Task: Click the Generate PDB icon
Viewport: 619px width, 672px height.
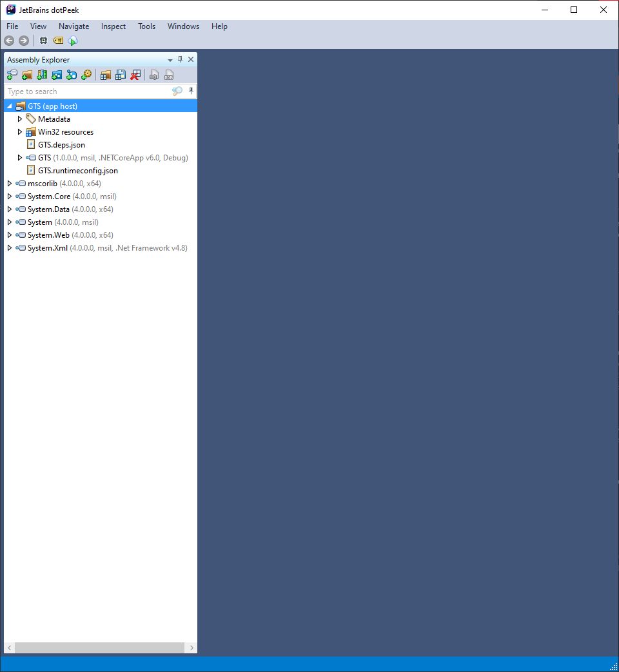Action: [x=169, y=75]
